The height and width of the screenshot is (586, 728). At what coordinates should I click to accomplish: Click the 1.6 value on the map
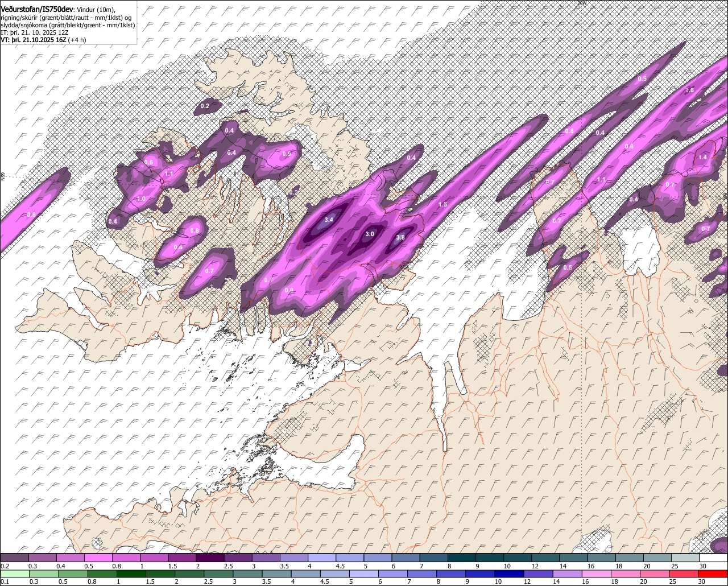click(x=689, y=90)
